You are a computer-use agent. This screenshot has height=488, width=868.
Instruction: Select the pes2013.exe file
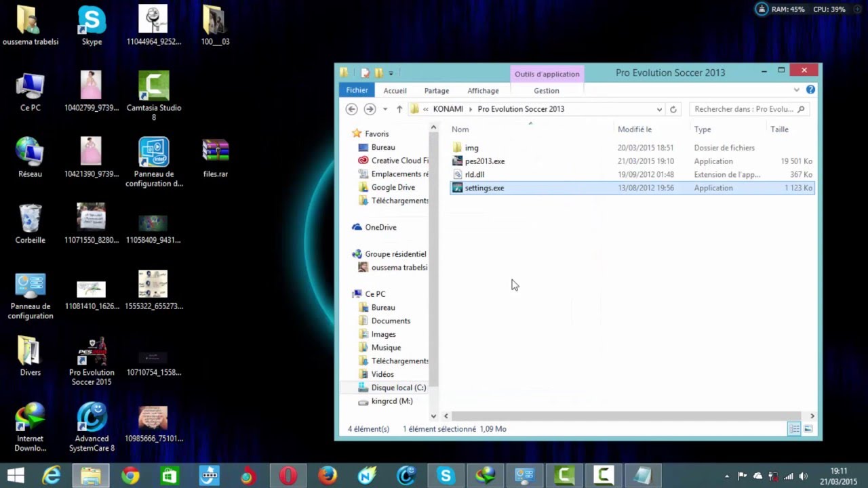(x=632, y=161)
